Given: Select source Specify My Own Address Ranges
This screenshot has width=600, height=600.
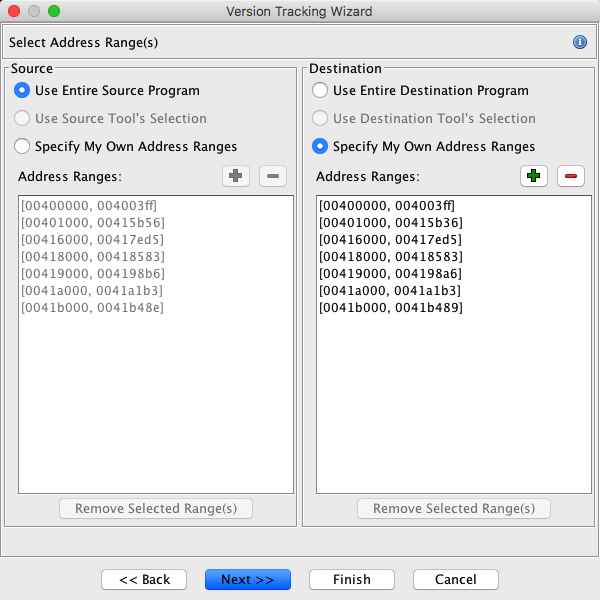Looking at the screenshot, I should (22, 146).
